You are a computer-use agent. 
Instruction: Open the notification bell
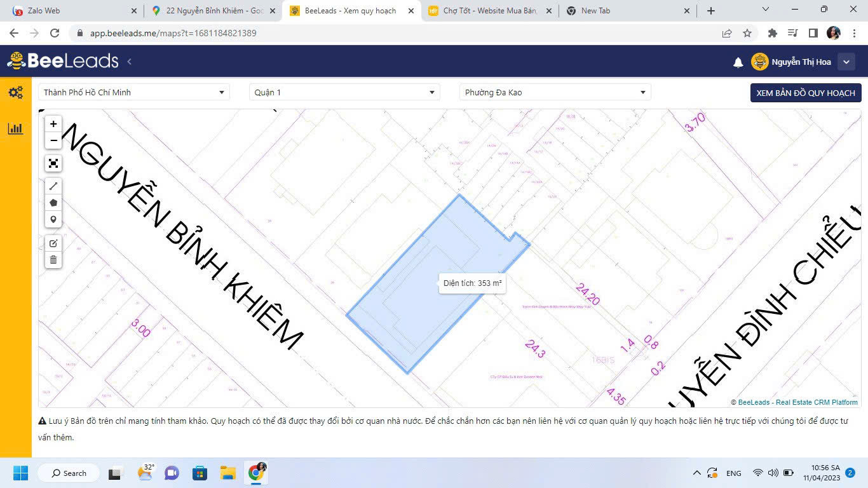point(738,62)
